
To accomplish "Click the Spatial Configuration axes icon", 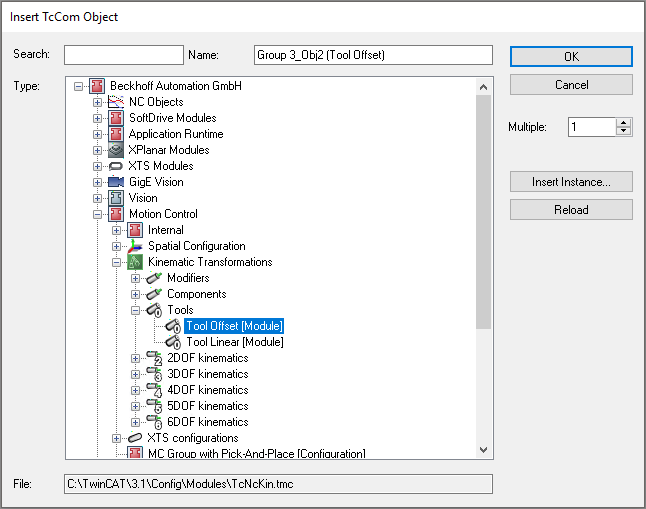I will tap(135, 246).
